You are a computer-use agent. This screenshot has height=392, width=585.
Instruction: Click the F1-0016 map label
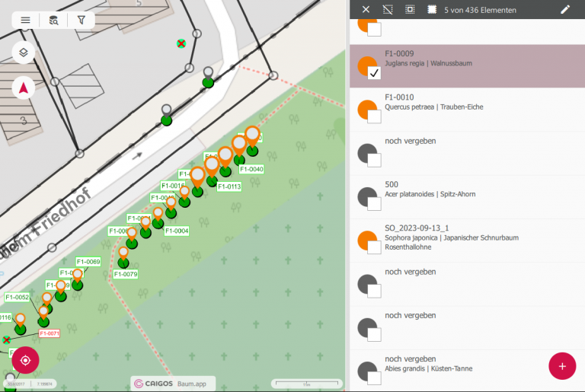(x=173, y=186)
